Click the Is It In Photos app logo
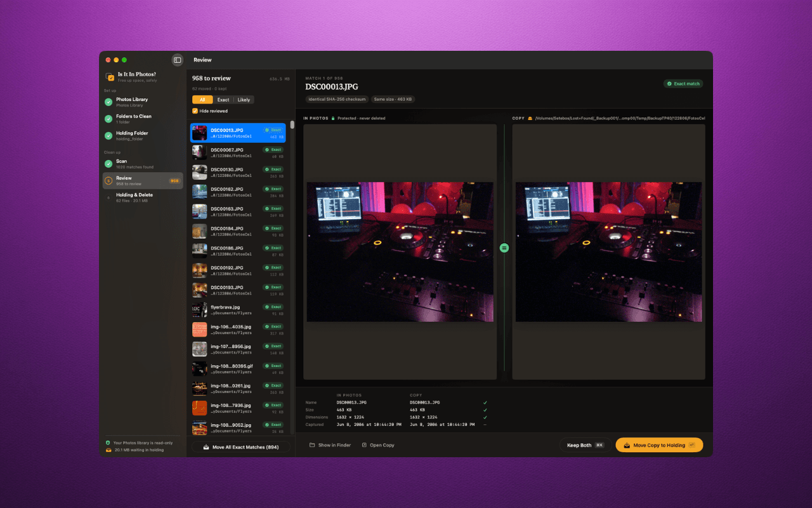Screen dimensions: 812x508 (110, 77)
